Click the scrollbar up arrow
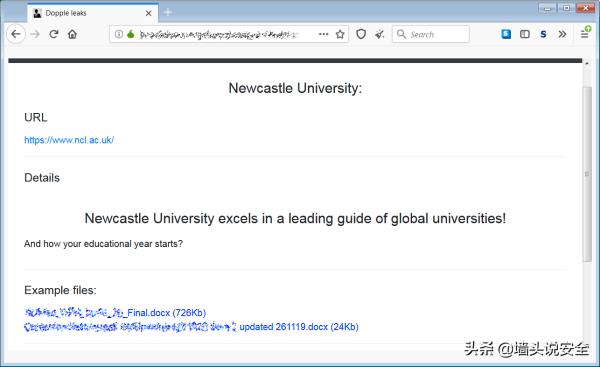 click(587, 63)
